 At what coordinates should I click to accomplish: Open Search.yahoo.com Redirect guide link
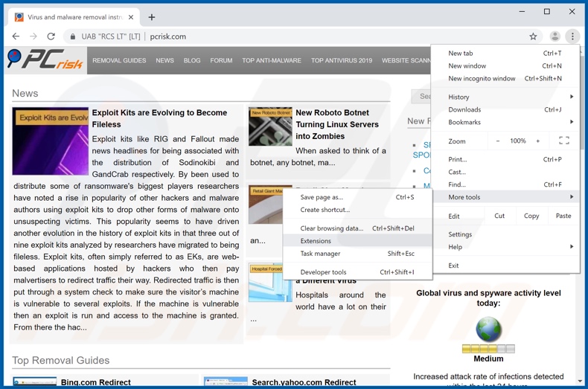[x=304, y=382]
